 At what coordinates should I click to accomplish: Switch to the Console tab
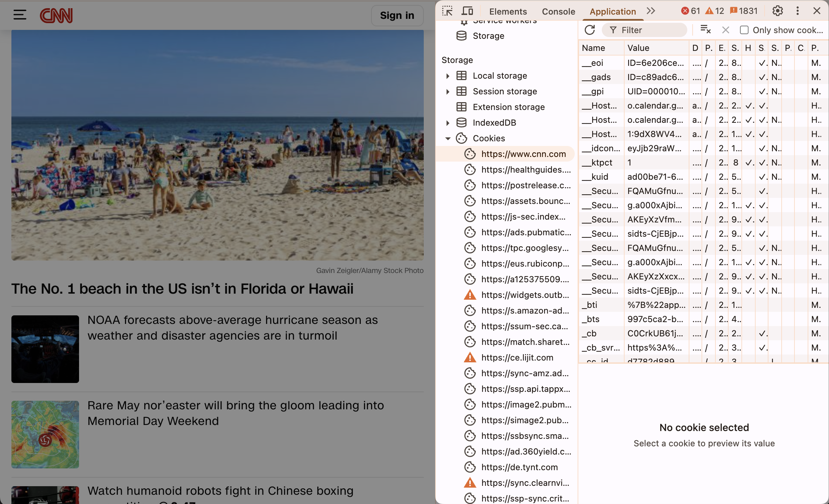(x=558, y=11)
